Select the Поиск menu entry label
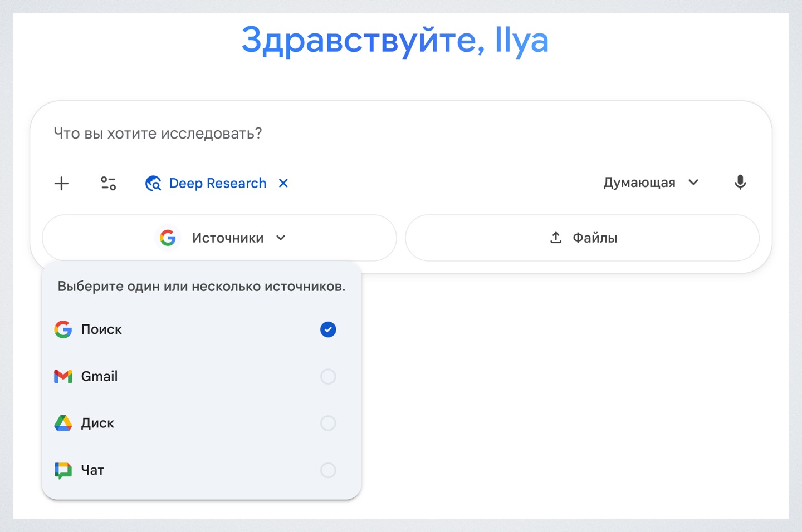 101,329
